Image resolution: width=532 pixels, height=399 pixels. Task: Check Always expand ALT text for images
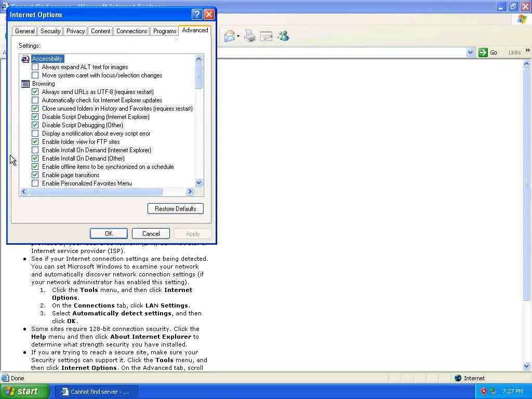click(35, 67)
